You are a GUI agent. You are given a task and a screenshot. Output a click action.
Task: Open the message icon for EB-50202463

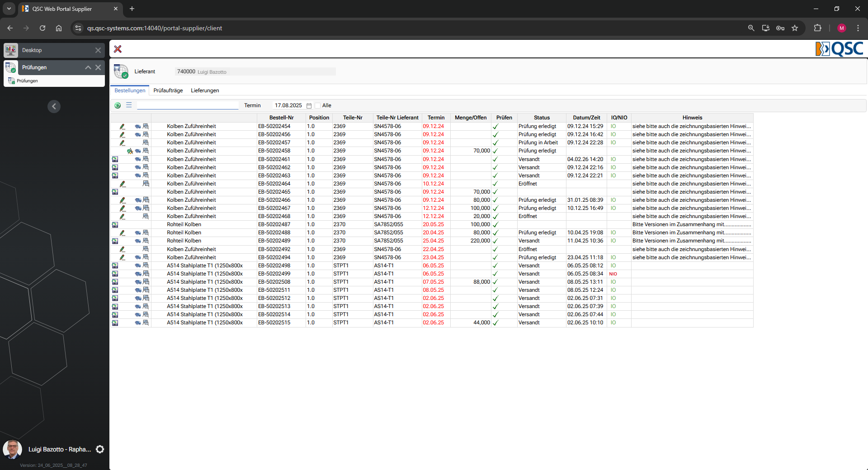click(x=146, y=176)
